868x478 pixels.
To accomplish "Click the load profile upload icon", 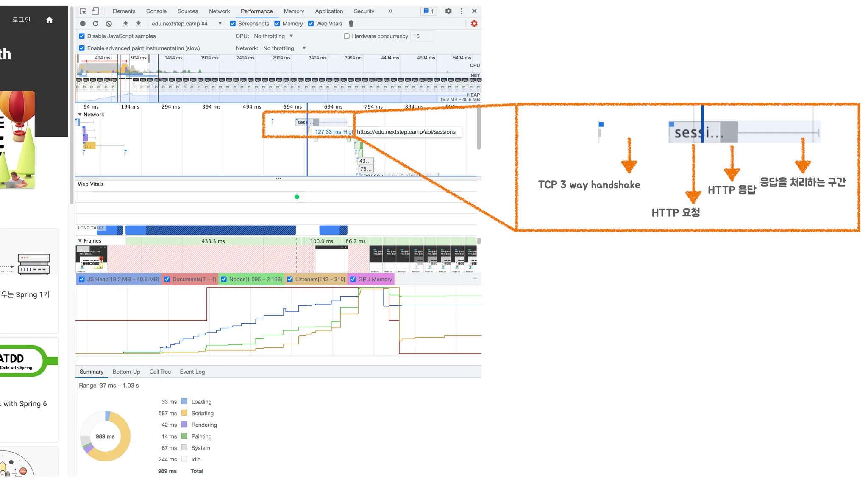I will coord(125,24).
